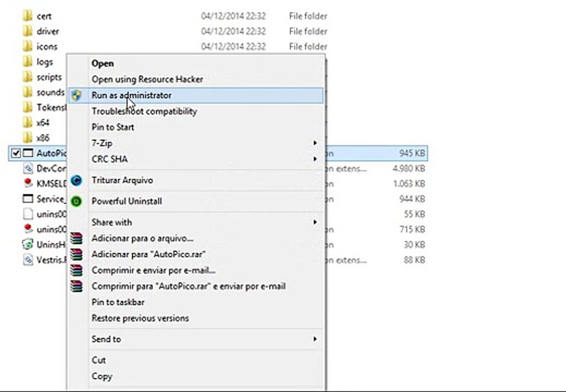
Task: Select Cut from the context menu
Action: click(x=195, y=360)
